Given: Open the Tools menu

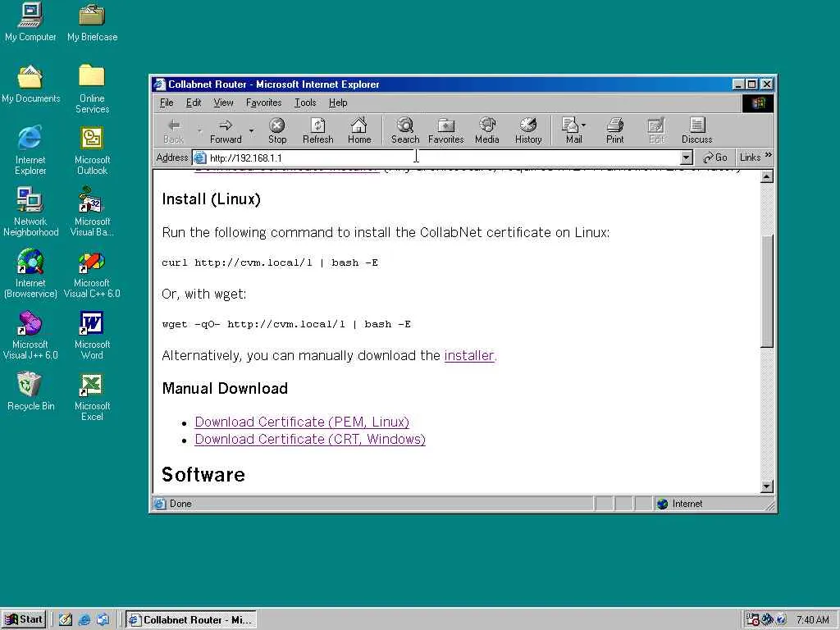Looking at the screenshot, I should (305, 103).
